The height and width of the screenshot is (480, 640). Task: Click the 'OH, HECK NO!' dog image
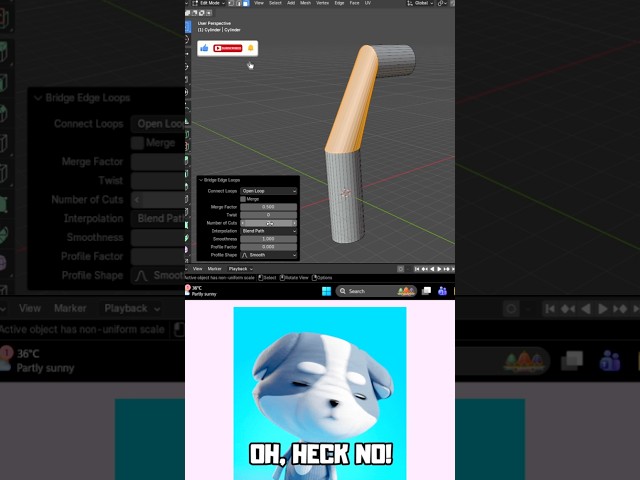coord(320,393)
